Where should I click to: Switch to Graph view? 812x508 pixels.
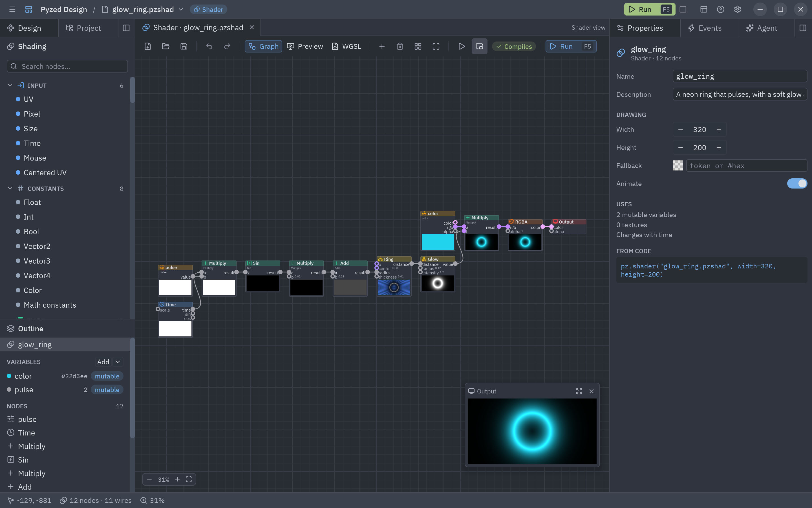coord(263,46)
